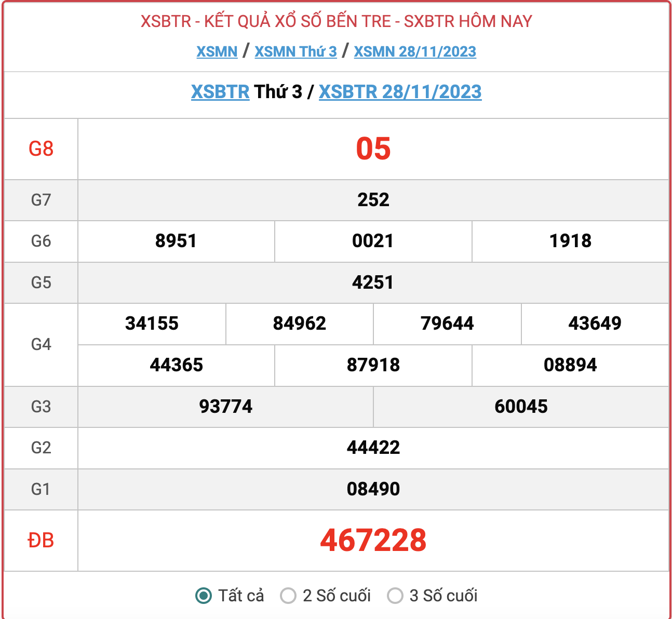Select the Tất cả radio button
672x619 pixels.
[x=204, y=596]
